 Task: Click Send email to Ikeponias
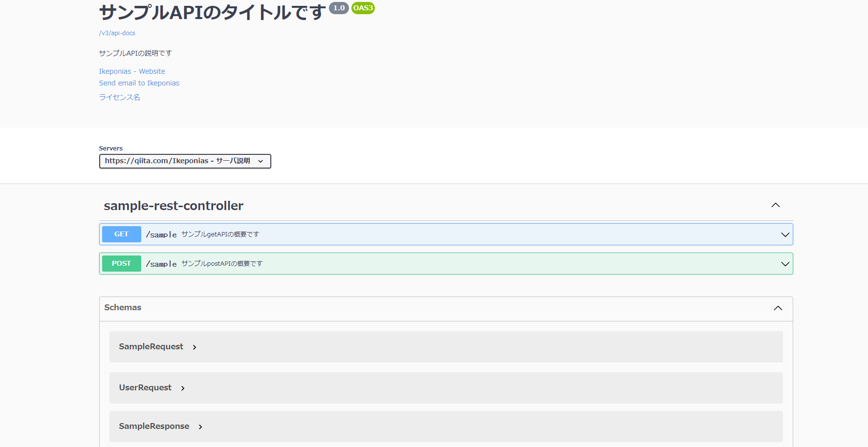139,83
